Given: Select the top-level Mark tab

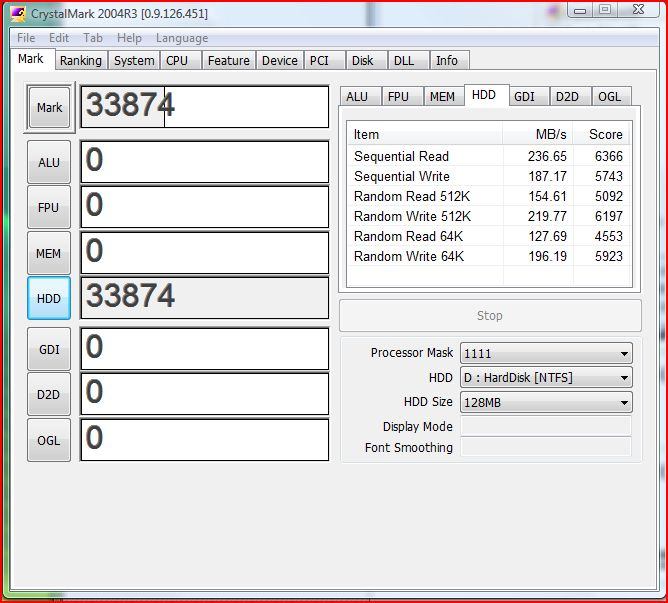Looking at the screenshot, I should (x=31, y=58).
